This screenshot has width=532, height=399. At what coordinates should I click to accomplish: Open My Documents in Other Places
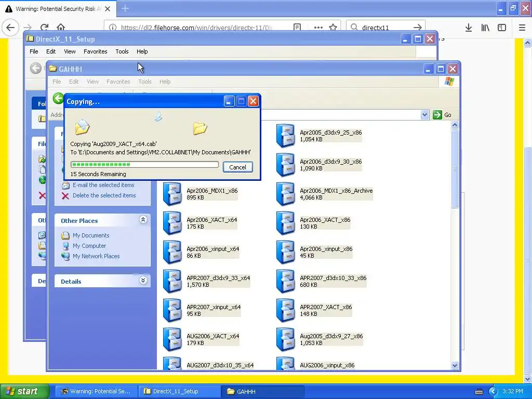click(91, 235)
